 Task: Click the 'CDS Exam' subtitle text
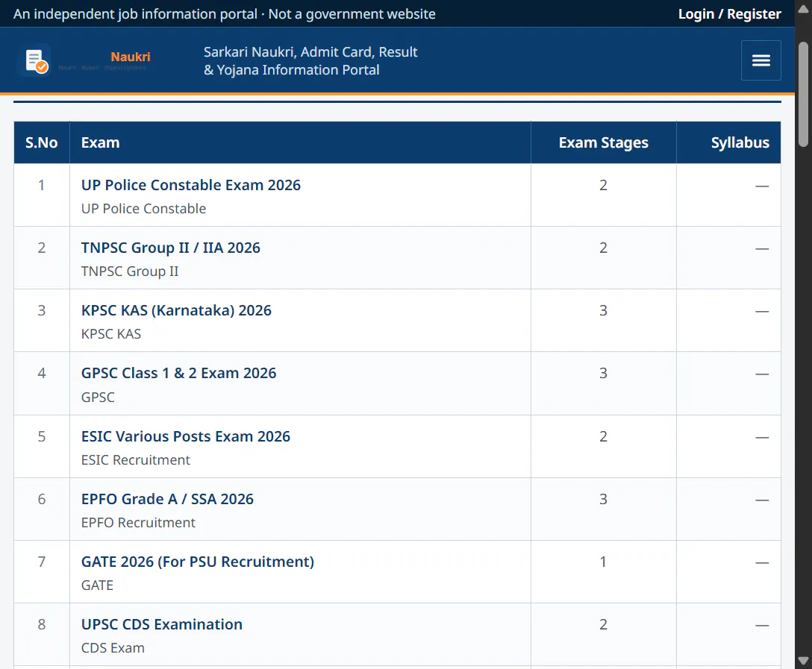tap(113, 648)
